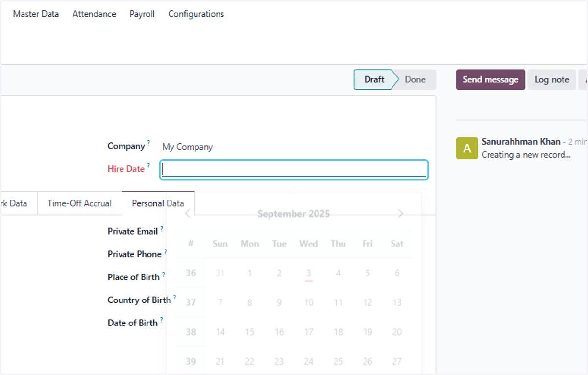This screenshot has width=588, height=375.
Task: Select September 3 in the calendar
Action: [x=309, y=273]
